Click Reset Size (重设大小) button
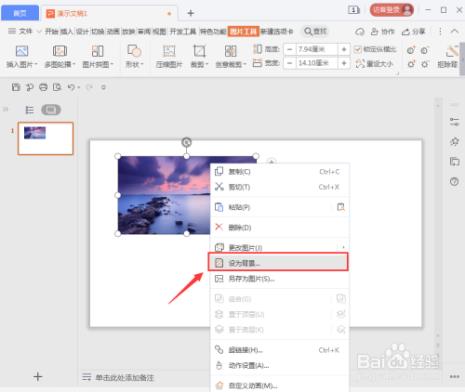This screenshot has height=392, width=465. pyautogui.click(x=374, y=63)
